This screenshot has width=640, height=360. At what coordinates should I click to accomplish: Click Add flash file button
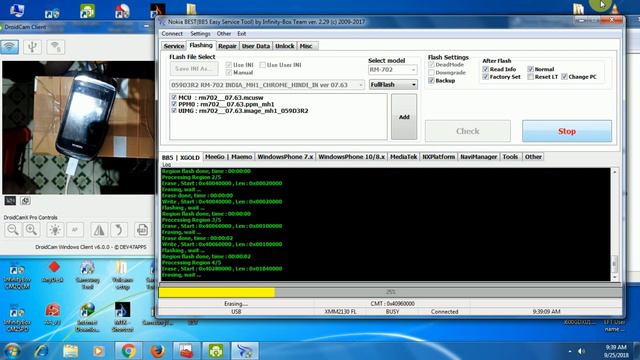click(x=404, y=117)
